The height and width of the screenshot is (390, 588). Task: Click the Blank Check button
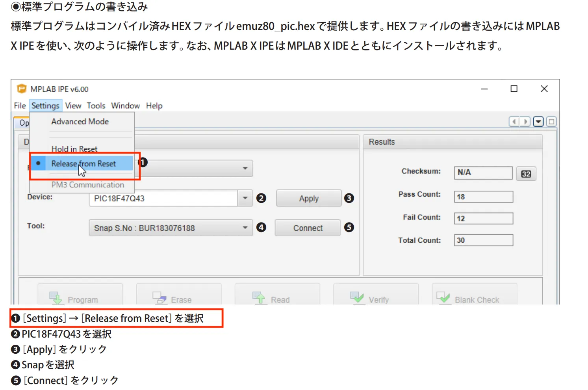[474, 294]
